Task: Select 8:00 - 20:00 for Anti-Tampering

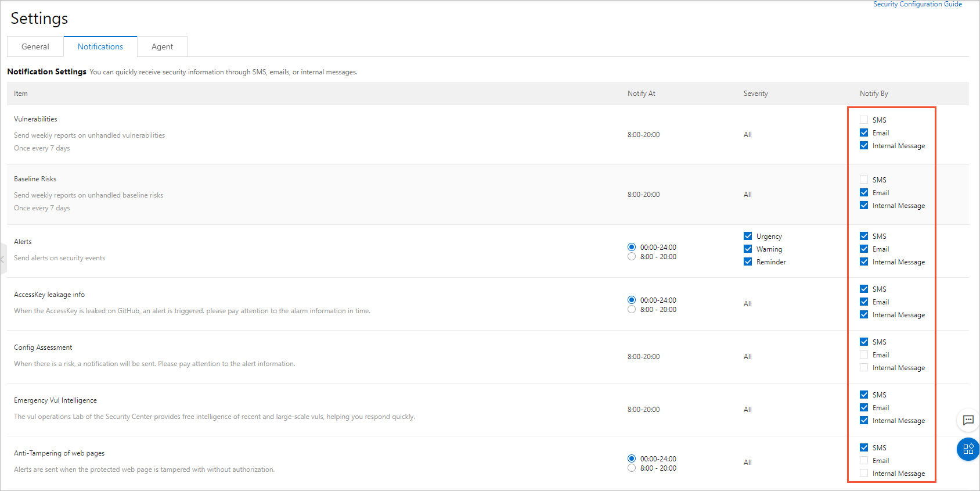Action: click(x=632, y=468)
